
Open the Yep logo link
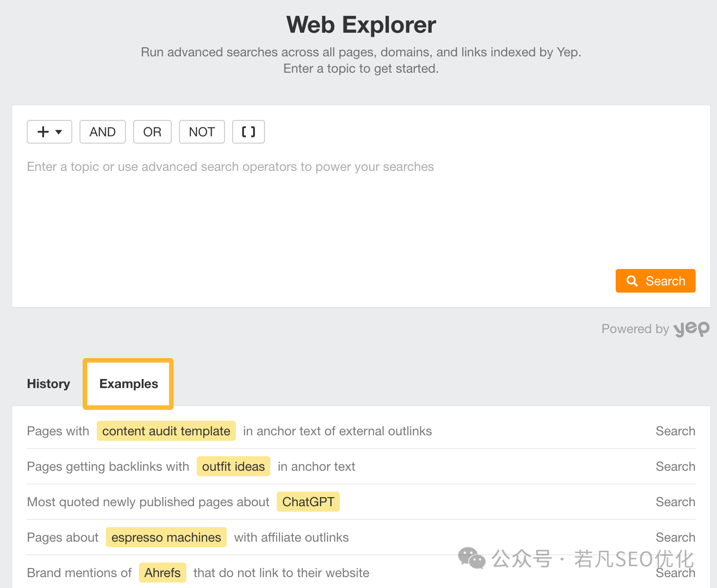691,329
